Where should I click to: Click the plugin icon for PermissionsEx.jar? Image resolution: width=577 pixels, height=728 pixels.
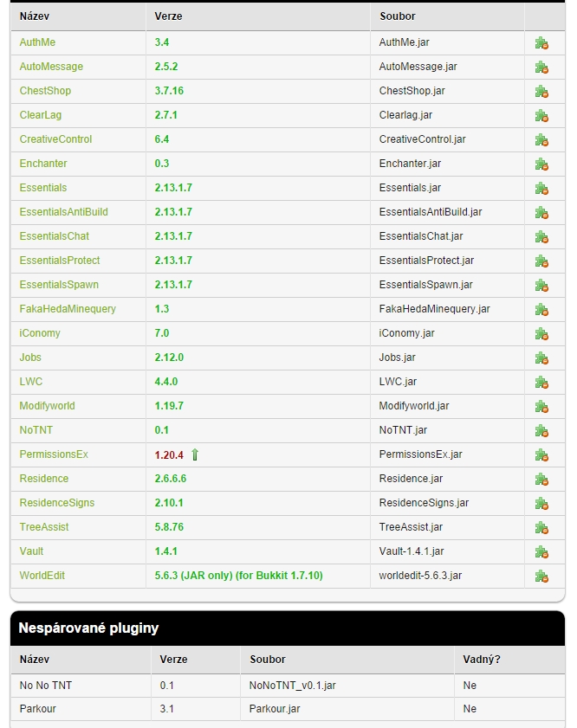(x=541, y=455)
